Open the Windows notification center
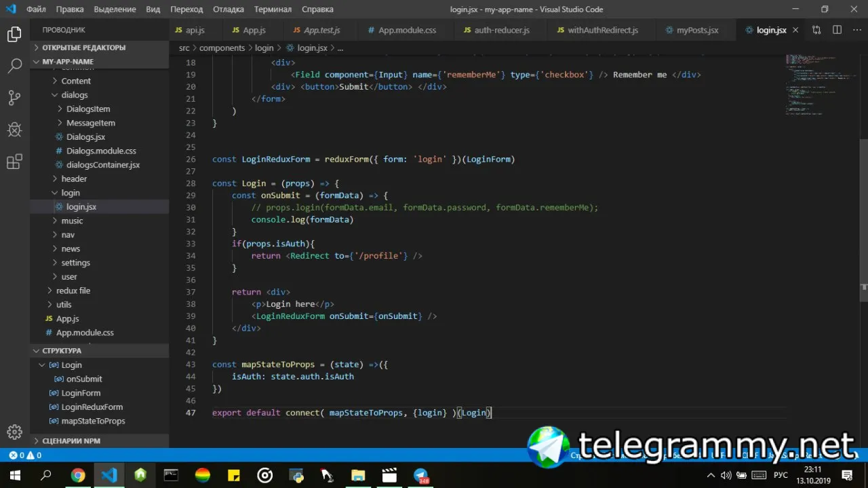This screenshot has height=488, width=868. [x=848, y=475]
